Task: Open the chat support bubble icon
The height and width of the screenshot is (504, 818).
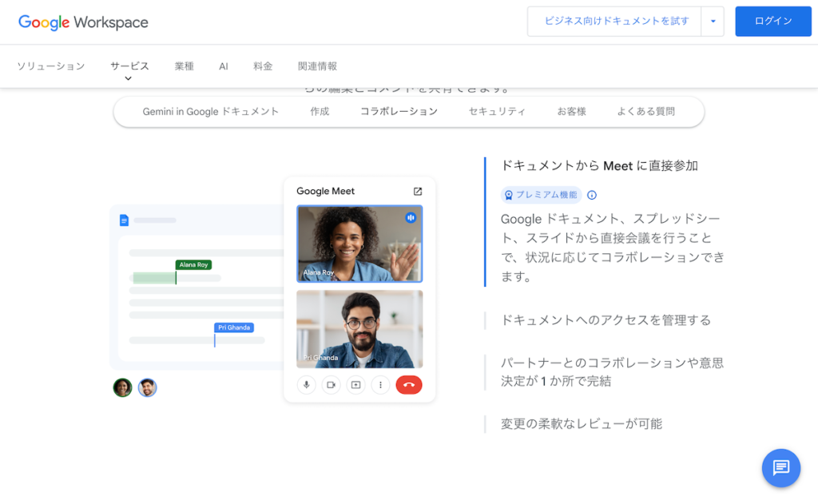Action: pos(781,467)
